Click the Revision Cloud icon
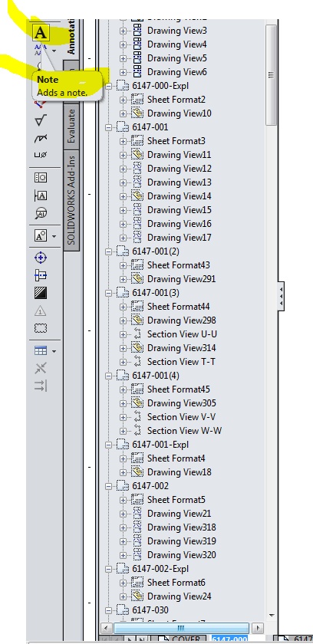 tap(41, 328)
